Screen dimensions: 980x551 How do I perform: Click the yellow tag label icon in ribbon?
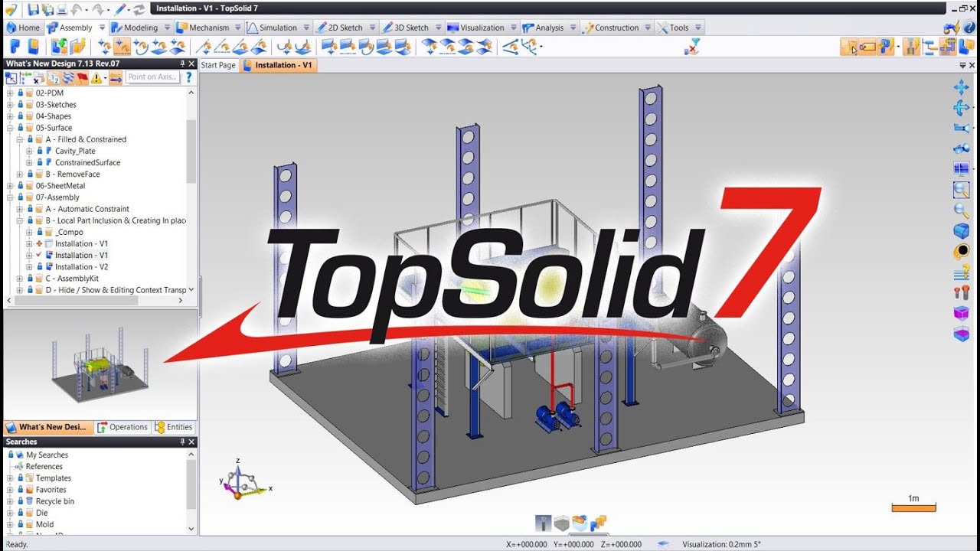click(x=867, y=47)
